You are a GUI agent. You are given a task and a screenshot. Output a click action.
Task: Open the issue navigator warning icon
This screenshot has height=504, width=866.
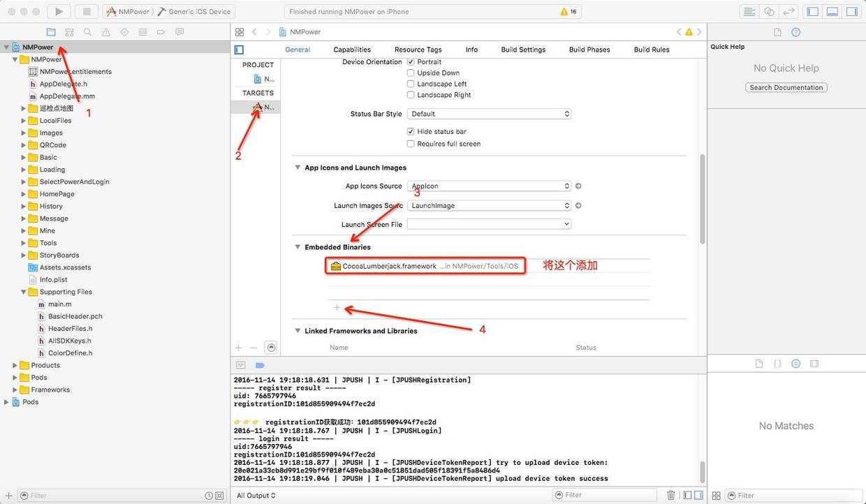coord(106,32)
